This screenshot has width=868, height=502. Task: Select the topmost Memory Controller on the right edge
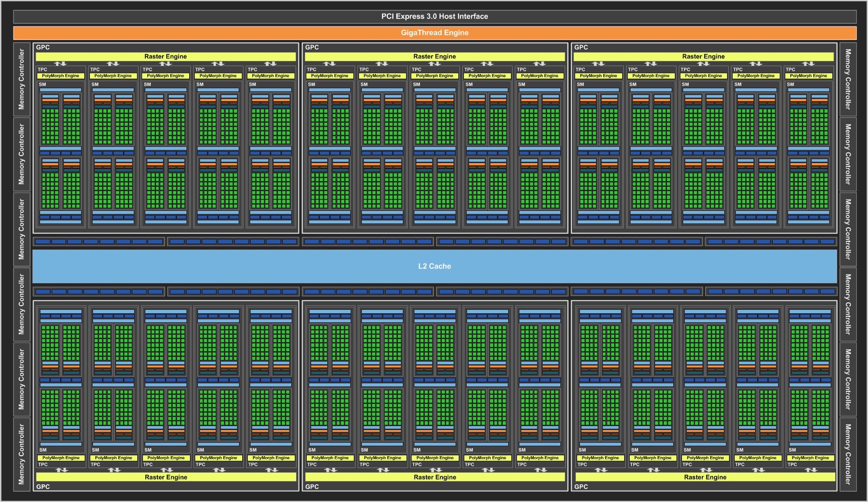pos(848,79)
